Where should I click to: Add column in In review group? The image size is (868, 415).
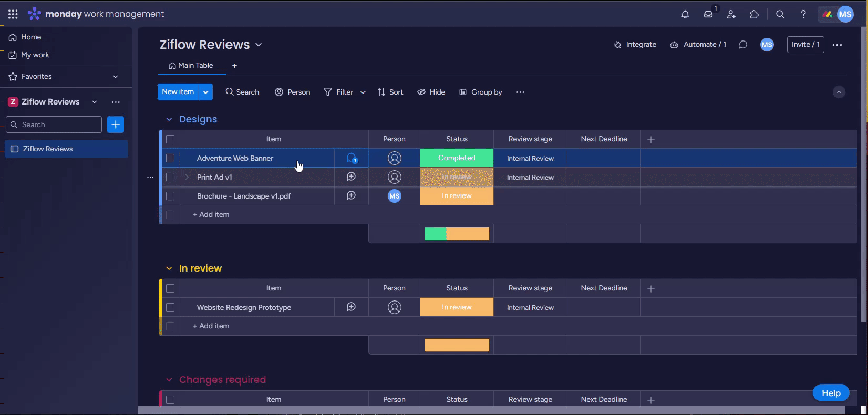(x=651, y=288)
